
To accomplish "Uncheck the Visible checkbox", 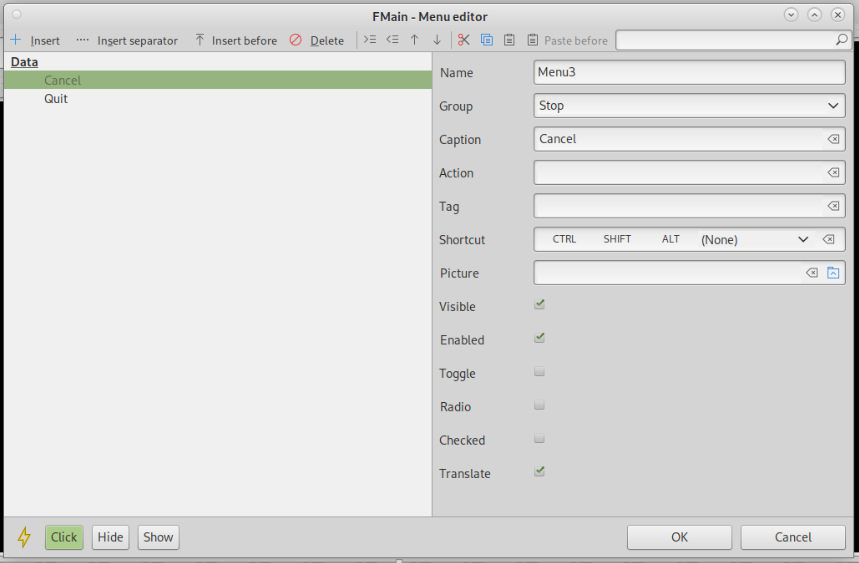I will [x=540, y=305].
